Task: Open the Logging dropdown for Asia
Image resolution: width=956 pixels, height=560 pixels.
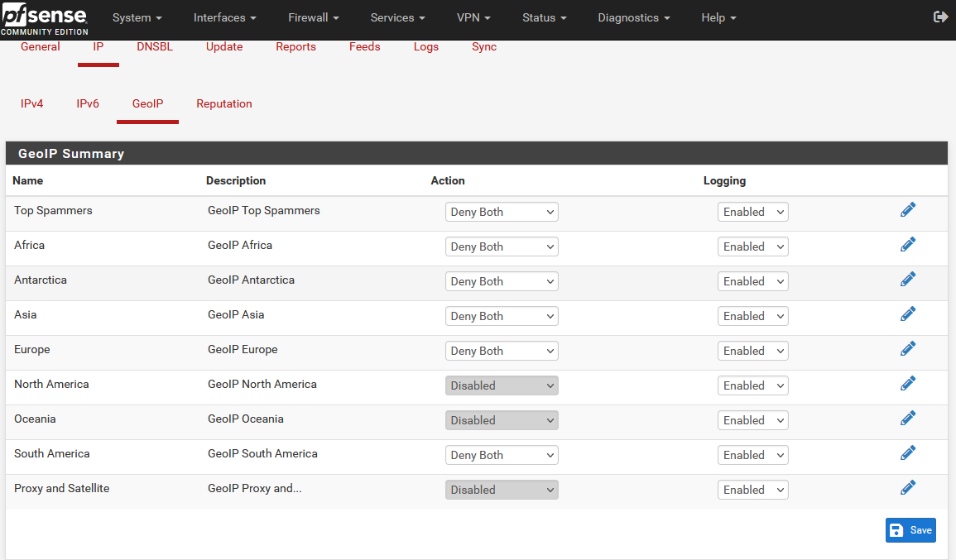Action: (x=752, y=316)
